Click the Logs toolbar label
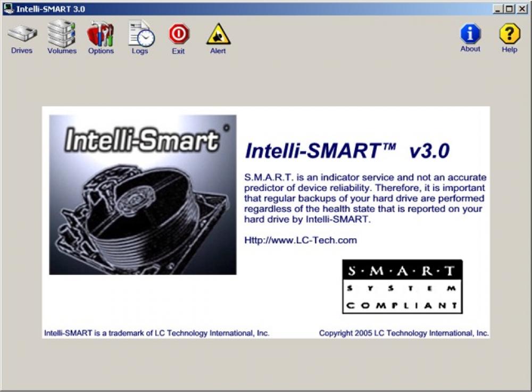Viewport: 532px width, 392px height. pos(140,51)
